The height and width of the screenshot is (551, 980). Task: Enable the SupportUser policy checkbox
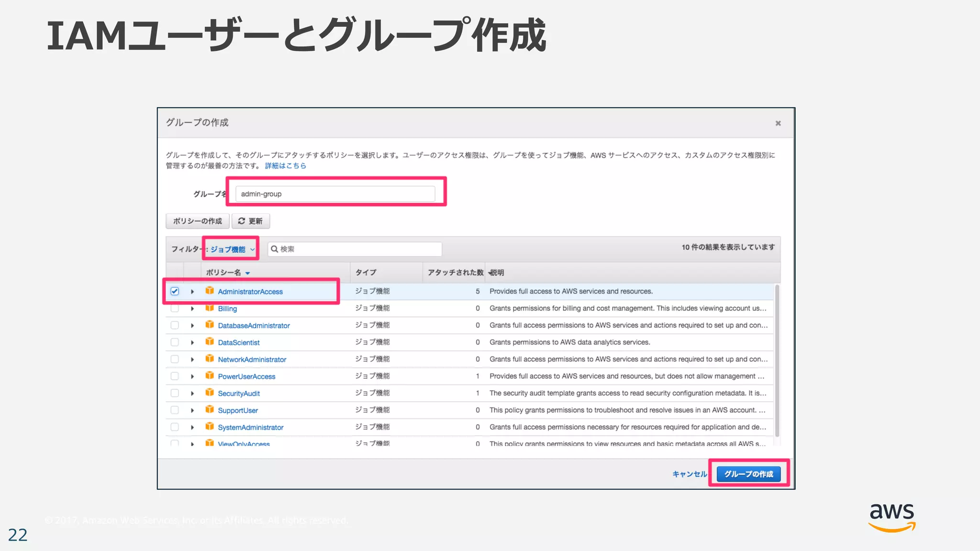click(175, 410)
